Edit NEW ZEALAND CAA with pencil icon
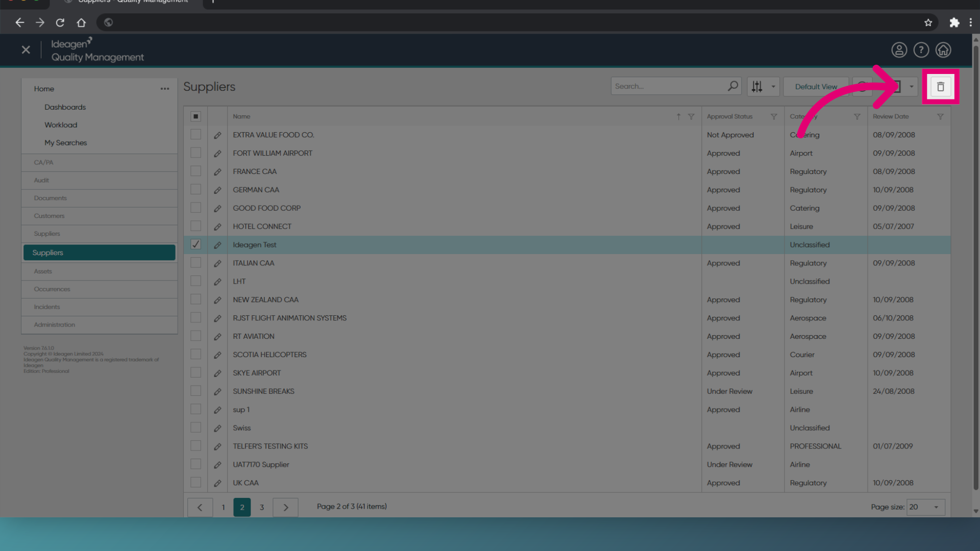This screenshot has width=980, height=551. coord(217,300)
